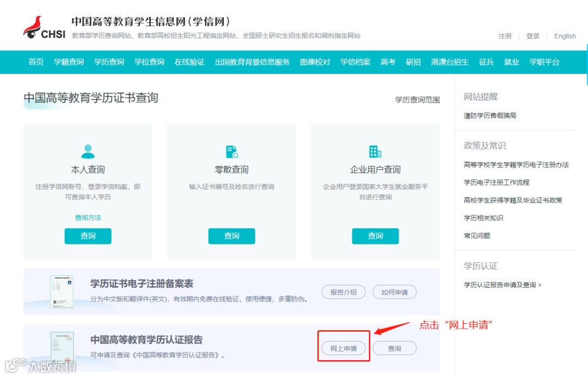588x377 pixels.
Task: Click 查询 button beside 网上申请
Action: point(395,348)
